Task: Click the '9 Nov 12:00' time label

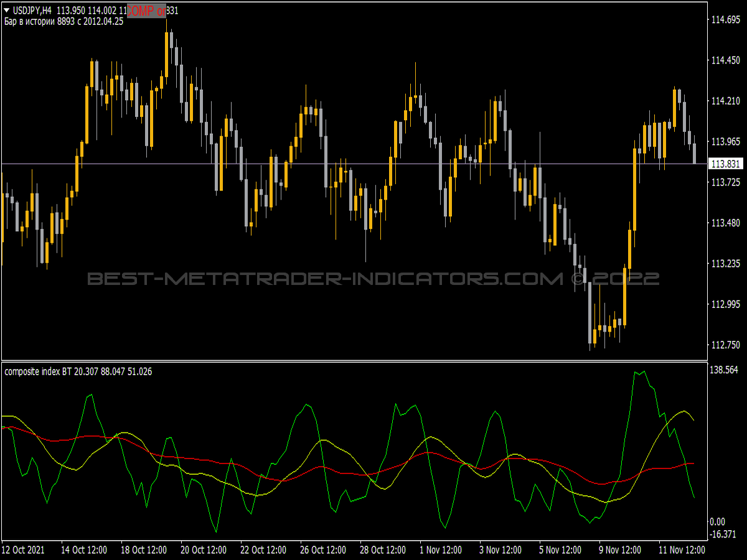Action: (x=620, y=550)
